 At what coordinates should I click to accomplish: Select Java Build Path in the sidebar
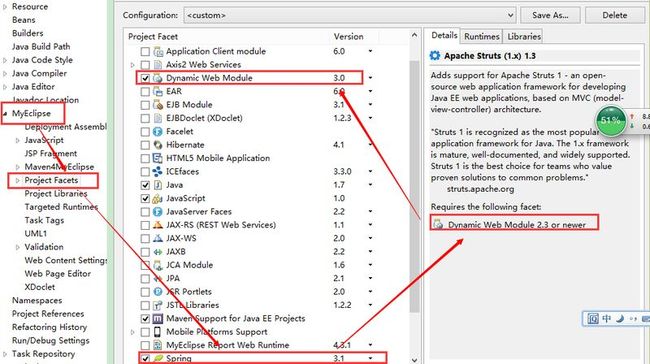pos(41,46)
